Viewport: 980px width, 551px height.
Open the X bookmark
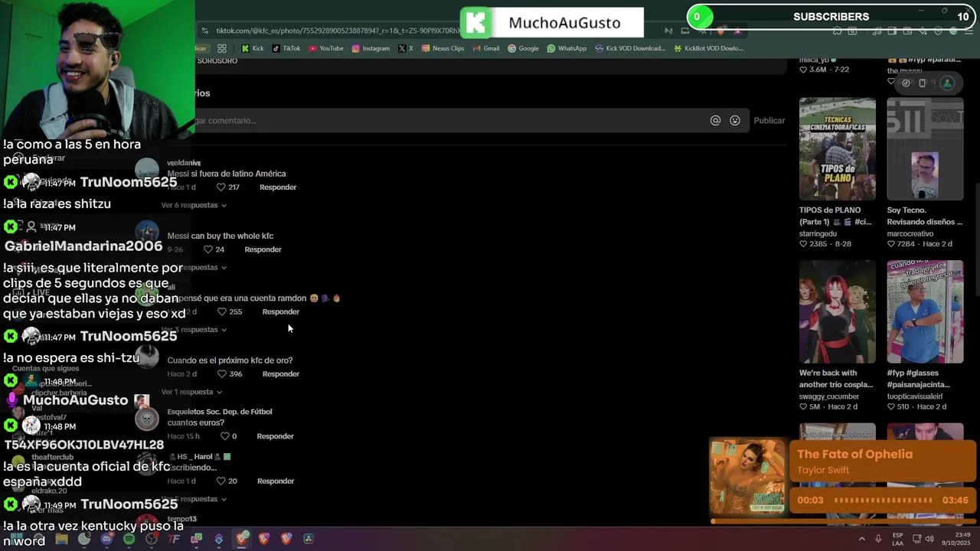(x=405, y=48)
